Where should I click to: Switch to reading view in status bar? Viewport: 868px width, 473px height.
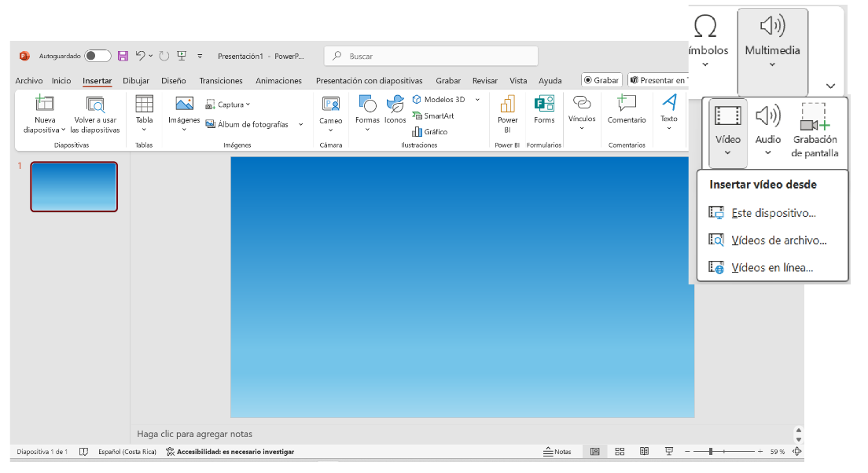click(x=644, y=452)
